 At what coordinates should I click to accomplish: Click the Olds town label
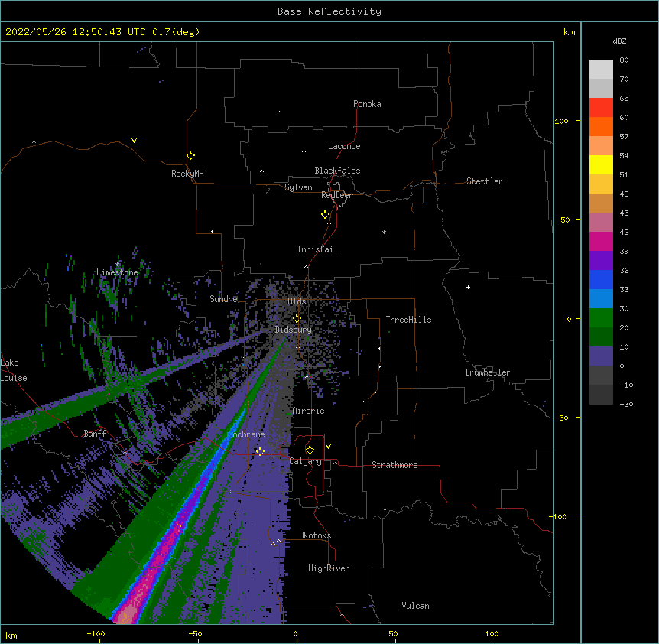(297, 301)
